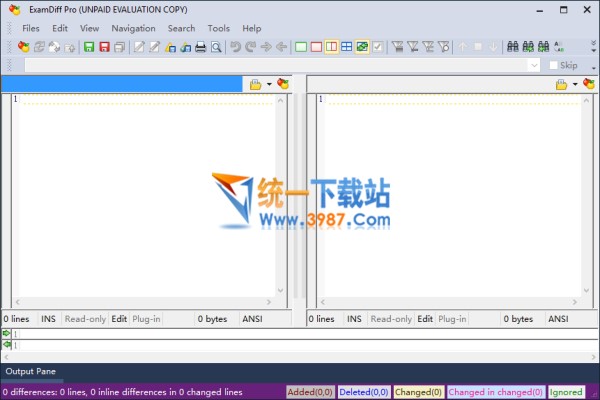Image resolution: width=600 pixels, height=400 pixels.
Task: Open the dropdown arrow of the search combo box
Action: click(x=534, y=65)
